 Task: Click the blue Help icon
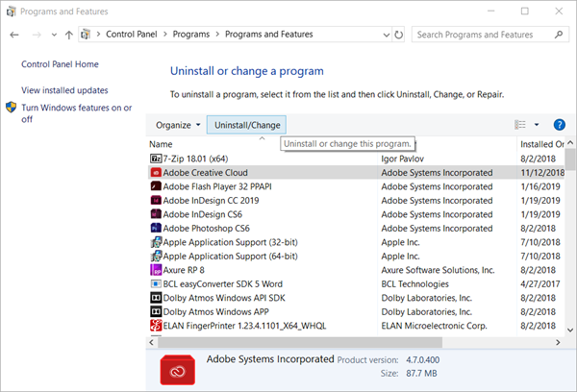tap(560, 125)
